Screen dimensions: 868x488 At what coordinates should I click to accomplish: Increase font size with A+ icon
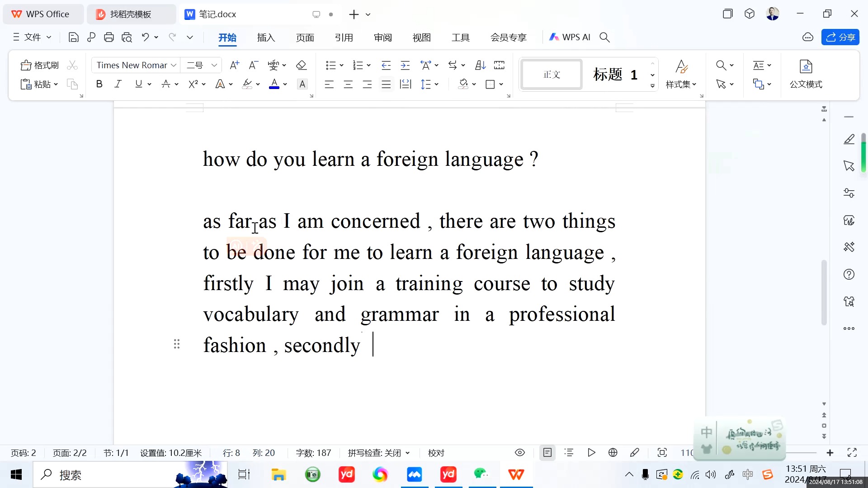[234, 66]
